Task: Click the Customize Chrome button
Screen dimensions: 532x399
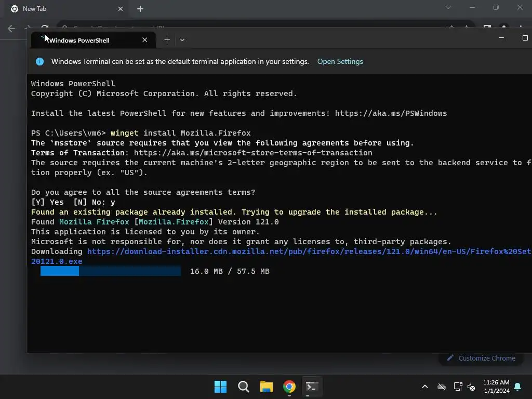Action: [481, 358]
